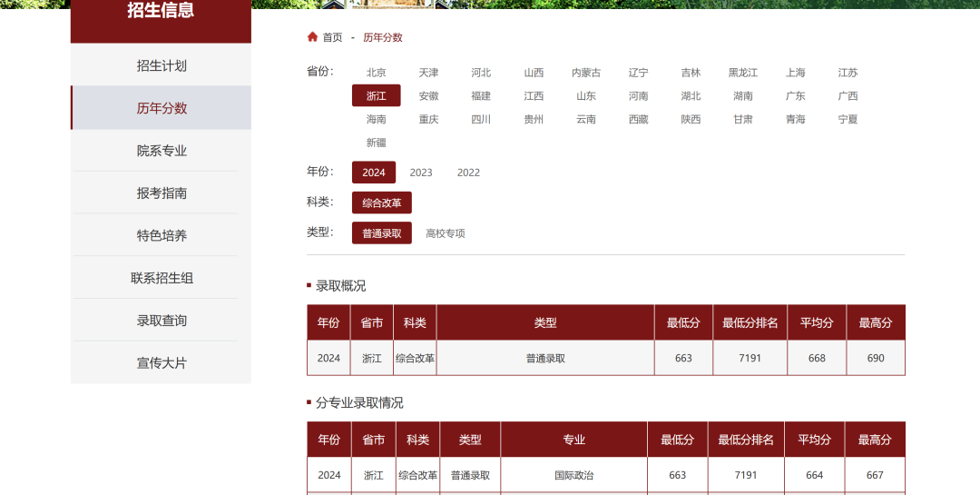980x495 pixels.
Task: Select 招生计划 in the sidebar
Action: click(x=162, y=65)
